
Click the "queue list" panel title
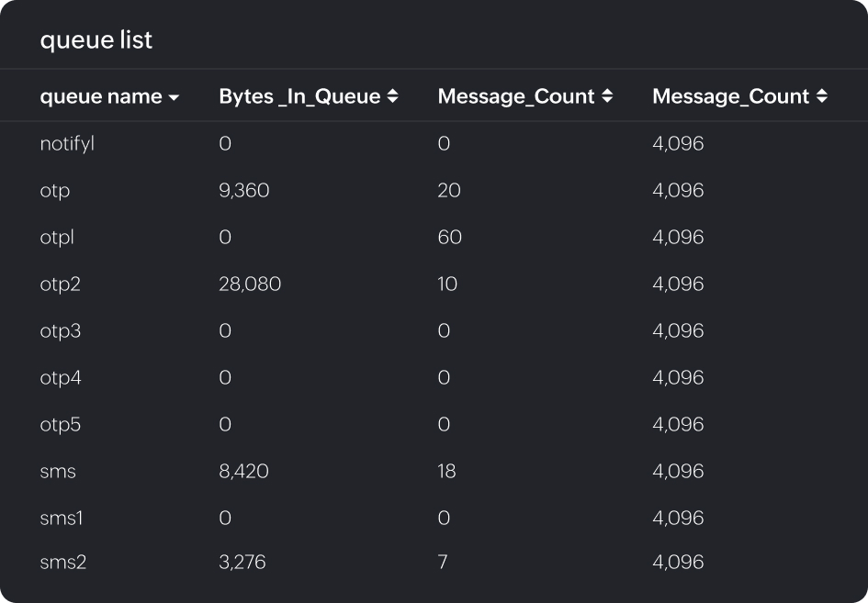click(x=96, y=40)
